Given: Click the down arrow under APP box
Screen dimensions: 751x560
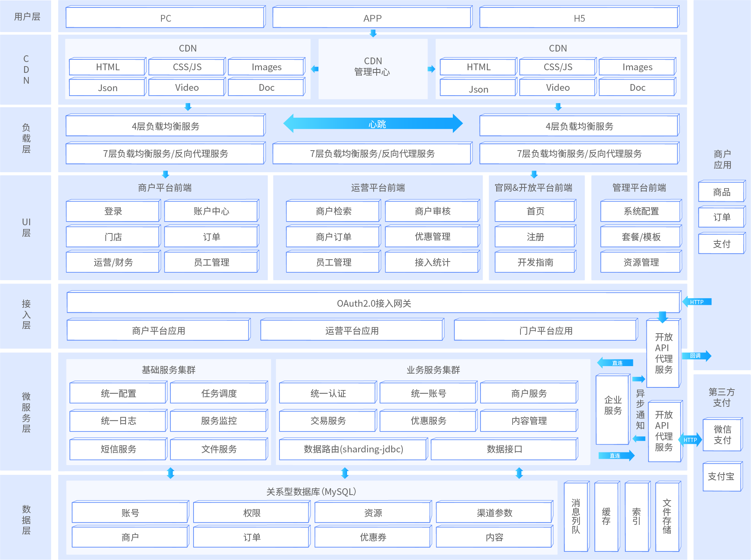Looking at the screenshot, I should 373,34.
